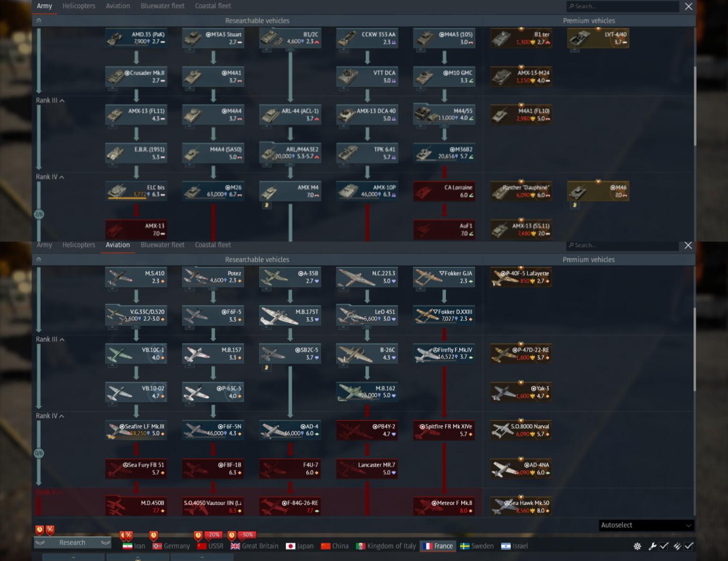The height and width of the screenshot is (561, 728).
Task: Switch to Bluewater fleet tab in Army window
Action: (x=163, y=6)
